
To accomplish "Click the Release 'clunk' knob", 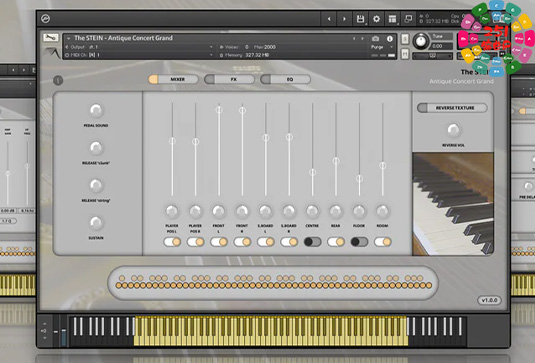I will [x=96, y=148].
